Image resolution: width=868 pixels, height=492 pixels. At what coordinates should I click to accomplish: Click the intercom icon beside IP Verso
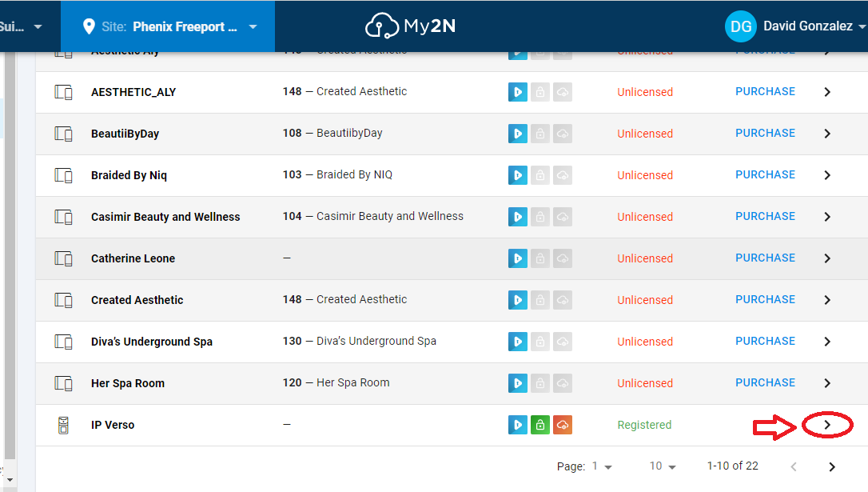[x=63, y=425]
